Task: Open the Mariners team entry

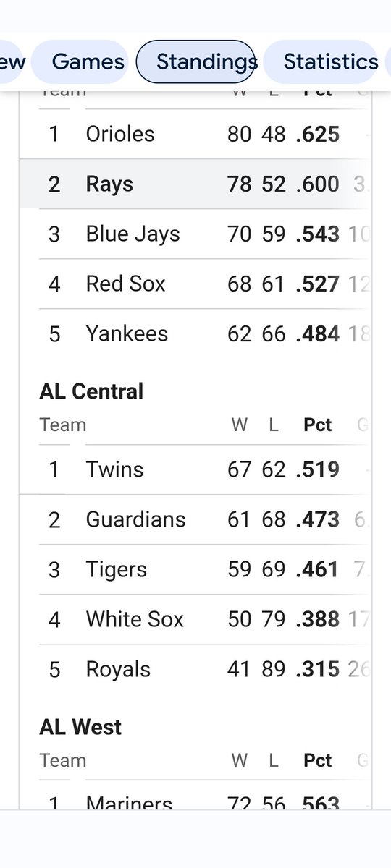Action: 195,799
